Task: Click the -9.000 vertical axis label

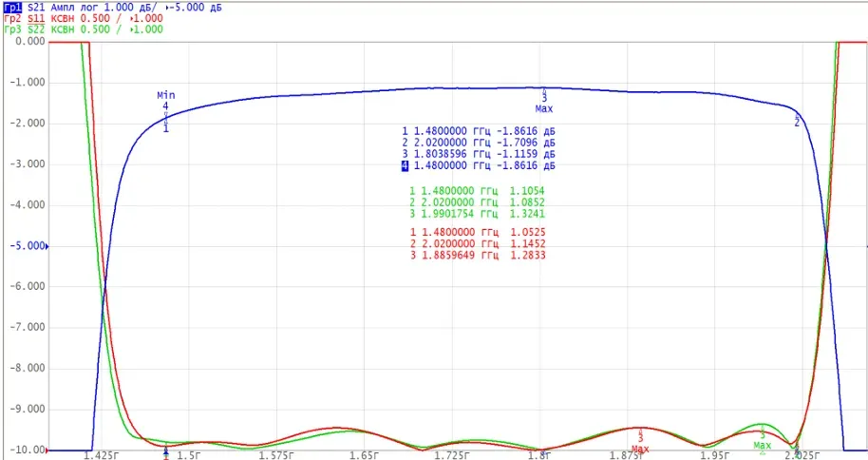Action: (28, 410)
